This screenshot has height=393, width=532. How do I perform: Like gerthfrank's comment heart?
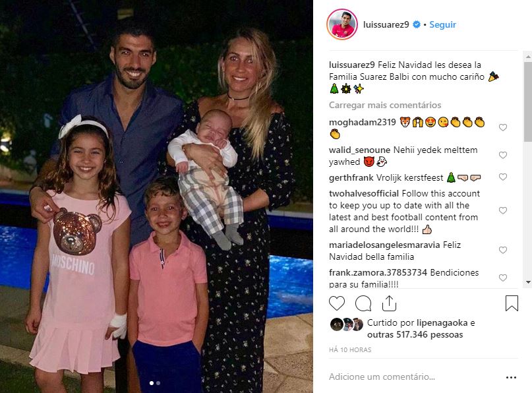(x=503, y=177)
